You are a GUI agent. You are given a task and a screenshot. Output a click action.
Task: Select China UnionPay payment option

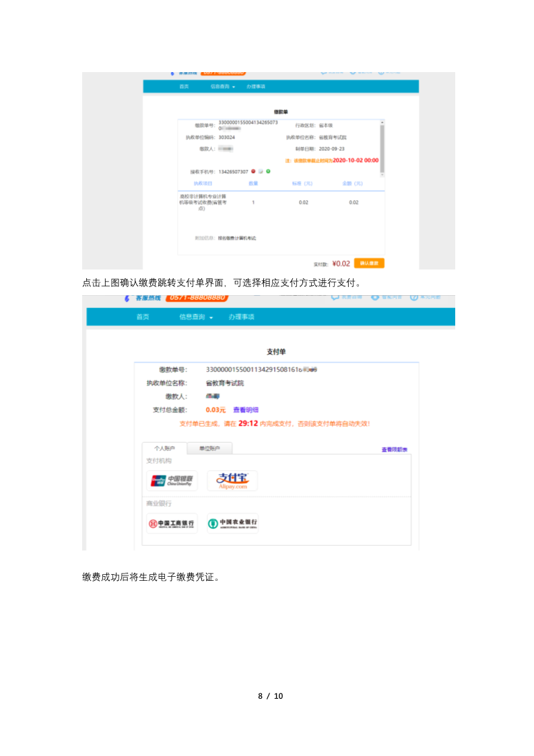172,480
